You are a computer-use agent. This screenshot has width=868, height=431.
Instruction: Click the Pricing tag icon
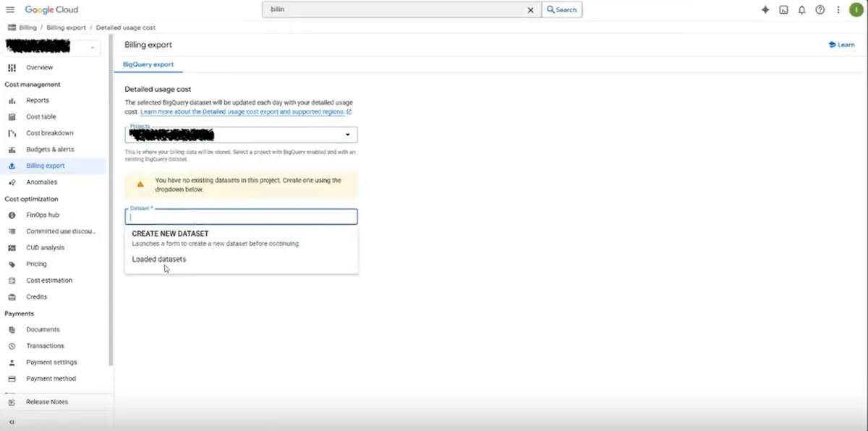(x=12, y=264)
